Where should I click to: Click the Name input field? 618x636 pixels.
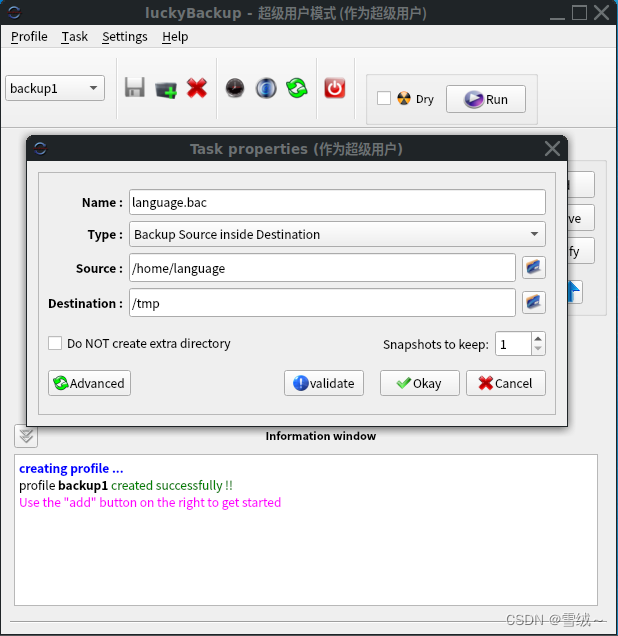pos(337,202)
